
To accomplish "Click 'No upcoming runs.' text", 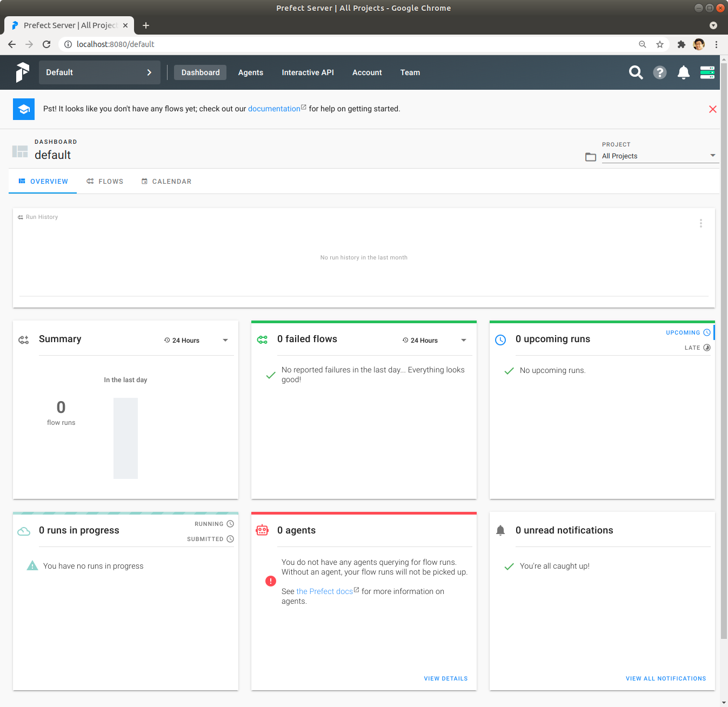I will pyautogui.click(x=552, y=370).
